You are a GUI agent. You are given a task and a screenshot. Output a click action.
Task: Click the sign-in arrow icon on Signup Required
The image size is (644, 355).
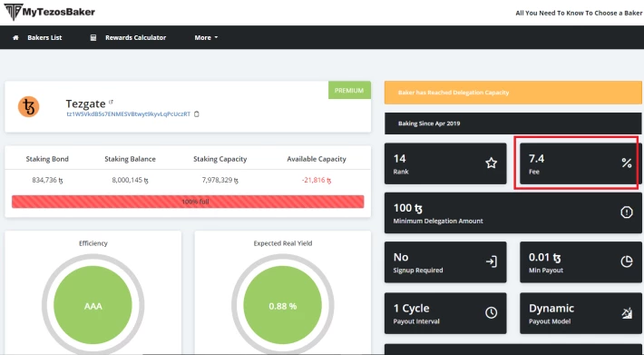coord(492,261)
